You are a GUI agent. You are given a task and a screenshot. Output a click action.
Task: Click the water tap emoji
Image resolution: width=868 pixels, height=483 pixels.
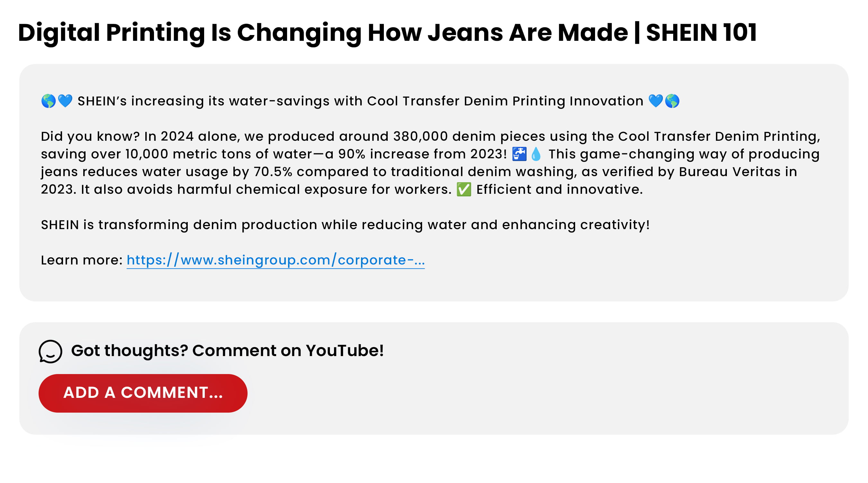[x=519, y=154]
